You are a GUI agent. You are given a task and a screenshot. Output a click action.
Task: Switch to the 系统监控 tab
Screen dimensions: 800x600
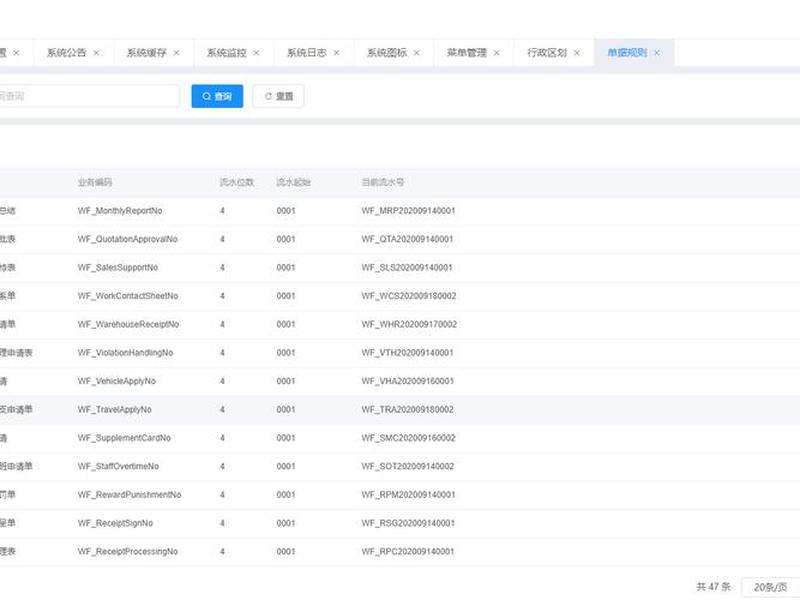(227, 53)
